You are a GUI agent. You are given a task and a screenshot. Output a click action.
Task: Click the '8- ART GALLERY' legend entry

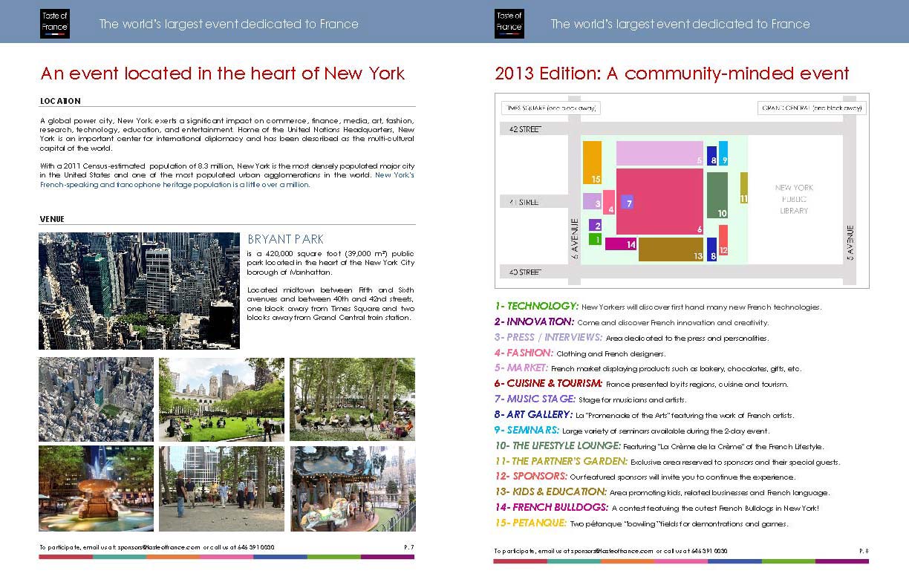point(533,415)
